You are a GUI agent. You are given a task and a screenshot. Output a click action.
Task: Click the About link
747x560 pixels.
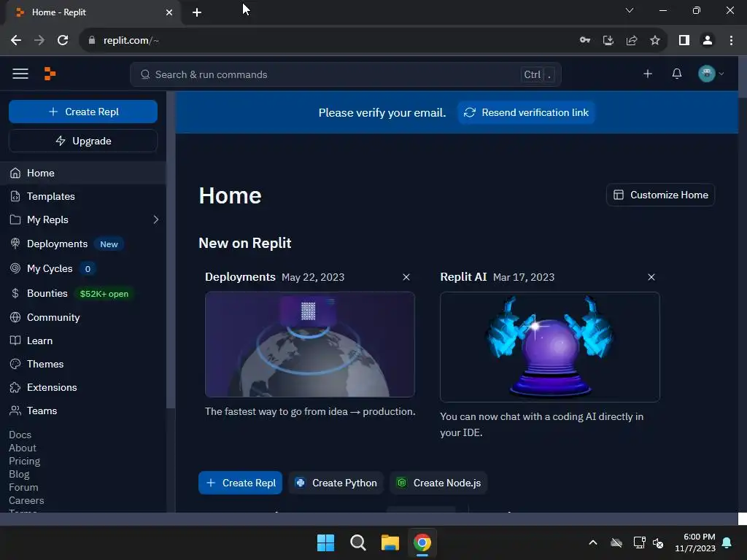coord(23,448)
